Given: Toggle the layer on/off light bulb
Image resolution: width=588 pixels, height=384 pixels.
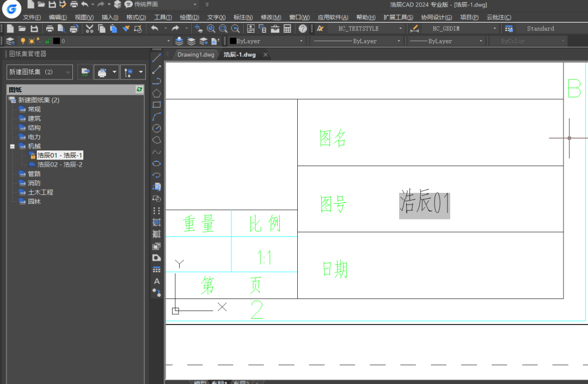Looking at the screenshot, I should (x=23, y=41).
